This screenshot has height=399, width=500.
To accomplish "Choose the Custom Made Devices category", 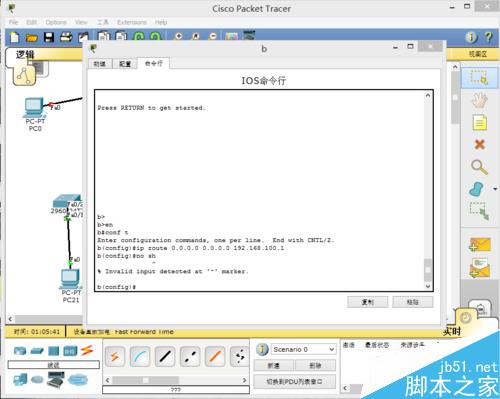I will pyautogui.click(x=55, y=380).
